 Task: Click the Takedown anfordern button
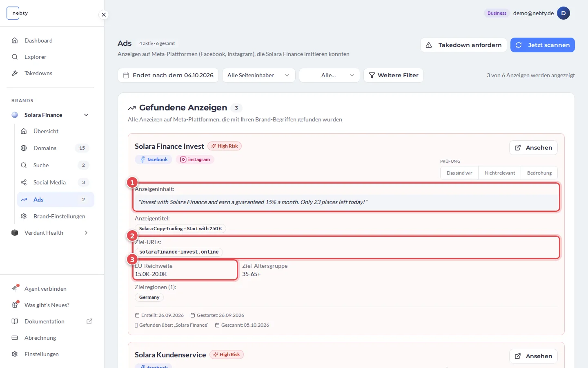click(463, 45)
